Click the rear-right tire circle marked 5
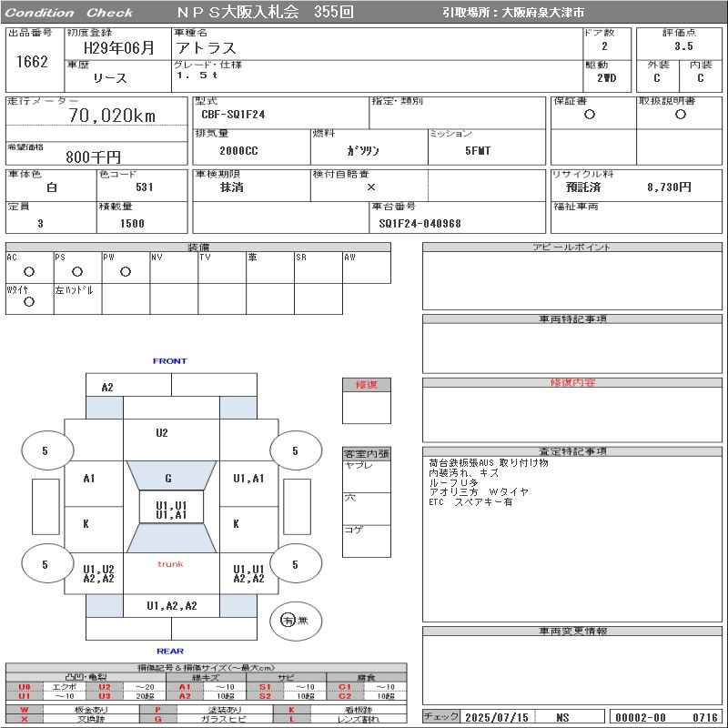Screen dimensions: 728x728 [295, 564]
